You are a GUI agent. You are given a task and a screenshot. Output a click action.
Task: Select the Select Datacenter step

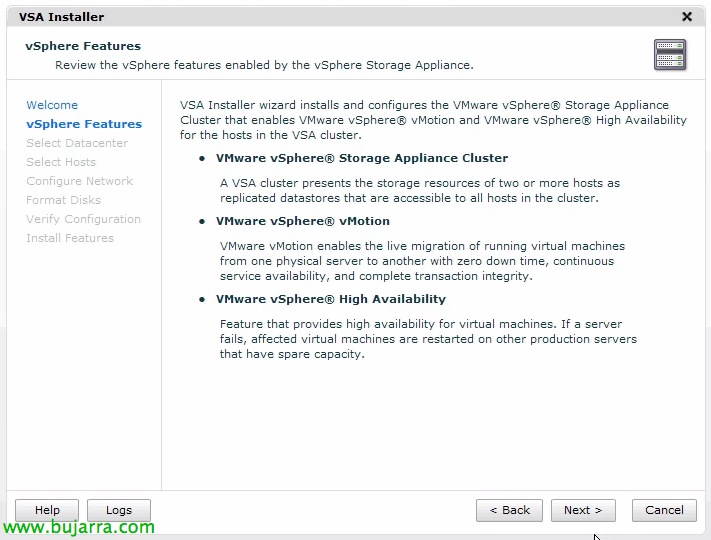[x=77, y=143]
